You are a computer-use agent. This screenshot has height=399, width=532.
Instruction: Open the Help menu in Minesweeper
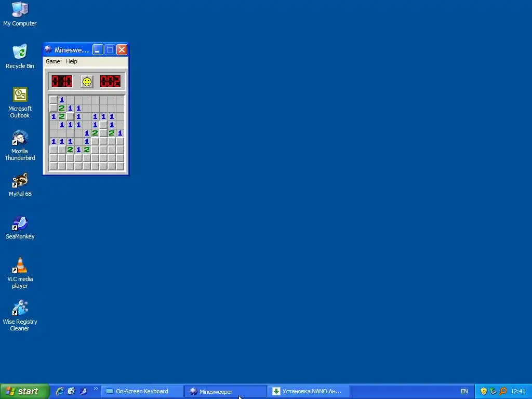pos(72,61)
